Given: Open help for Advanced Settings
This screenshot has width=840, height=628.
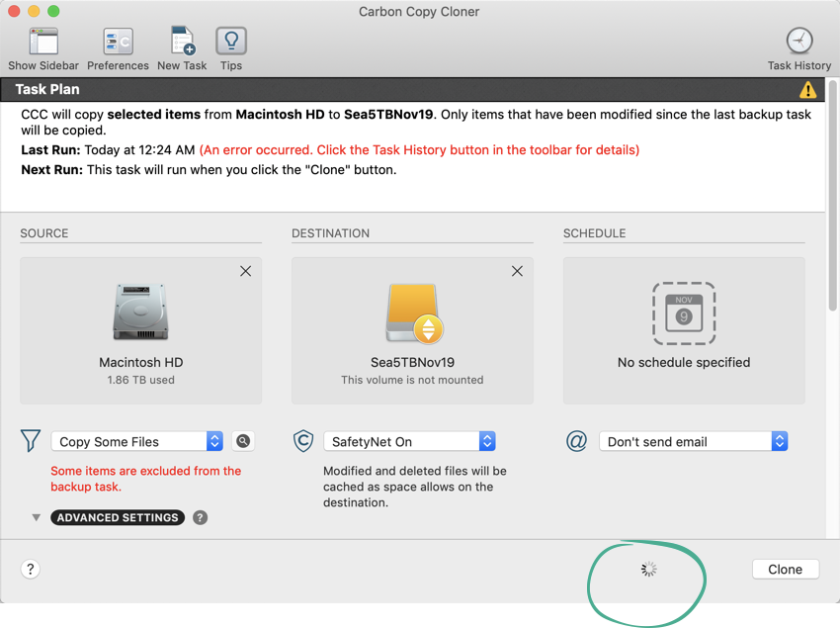Looking at the screenshot, I should [x=201, y=517].
